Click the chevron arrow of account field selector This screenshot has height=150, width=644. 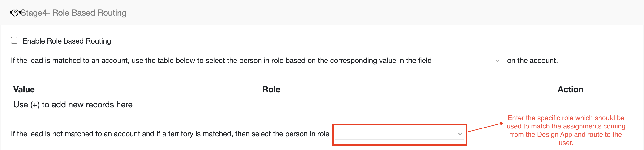click(x=497, y=61)
